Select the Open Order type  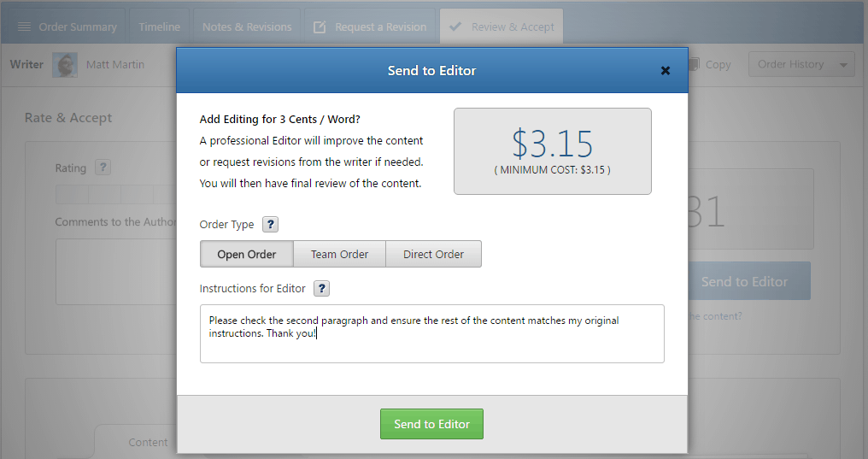click(x=247, y=254)
